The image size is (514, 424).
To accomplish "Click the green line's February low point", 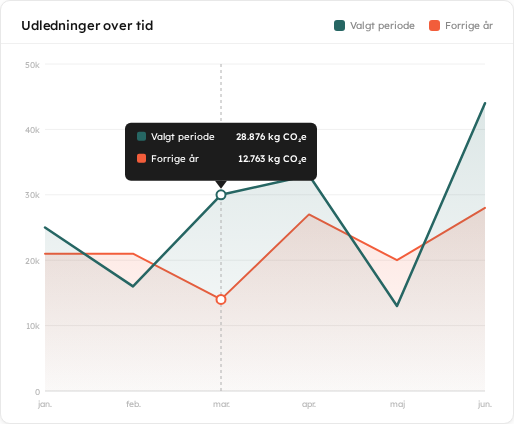I will click(x=133, y=286).
